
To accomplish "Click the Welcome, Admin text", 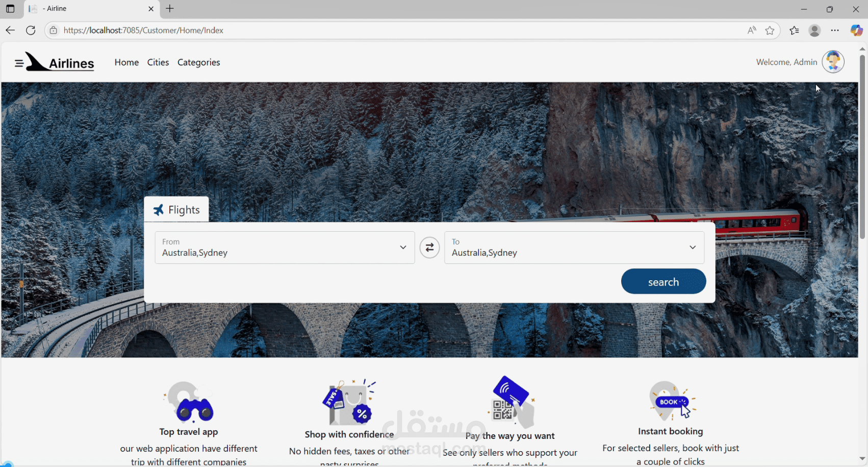I will pyautogui.click(x=786, y=62).
